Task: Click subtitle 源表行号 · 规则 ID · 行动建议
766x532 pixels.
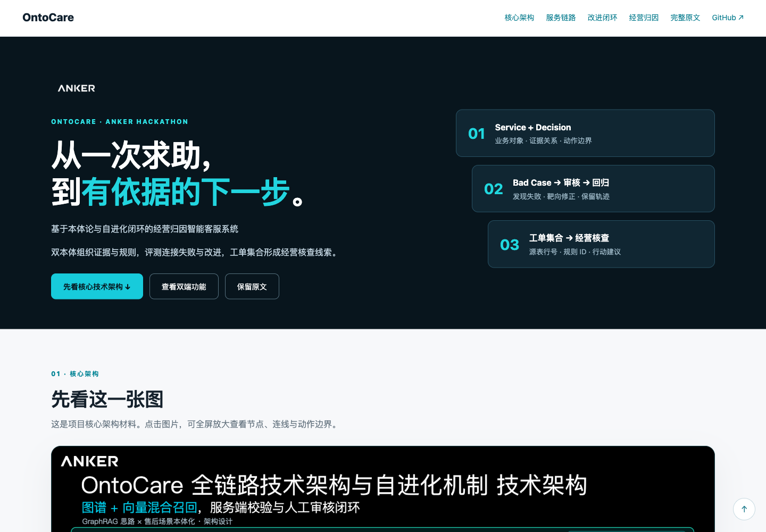Action: [x=575, y=252]
